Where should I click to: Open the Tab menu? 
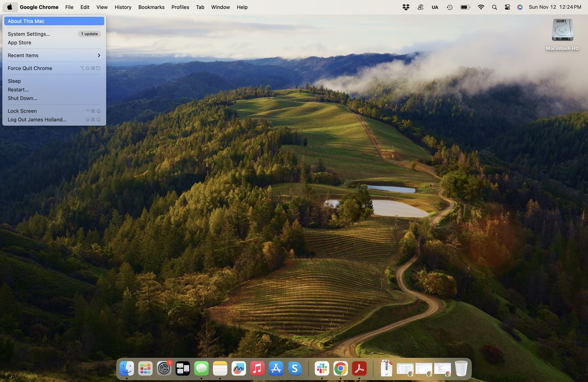(200, 7)
